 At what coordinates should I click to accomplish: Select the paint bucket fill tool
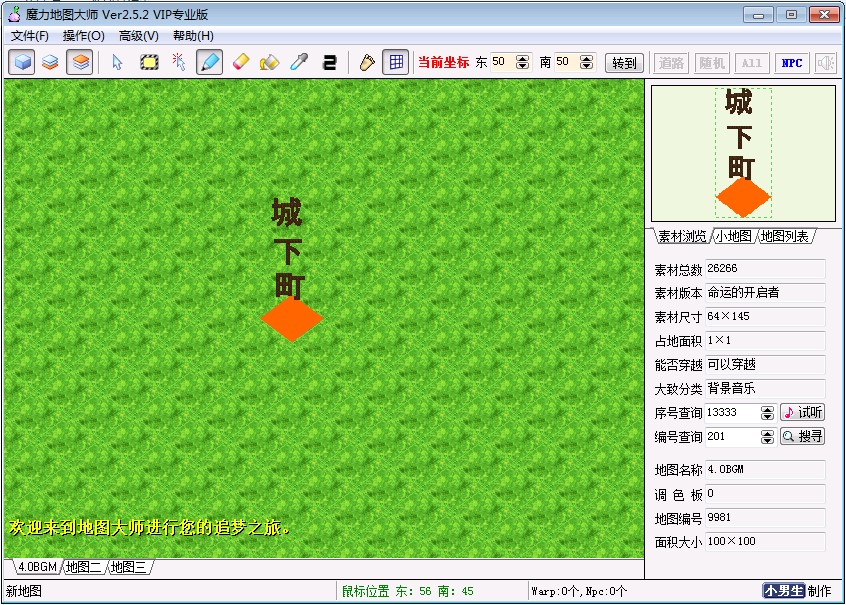[268, 62]
